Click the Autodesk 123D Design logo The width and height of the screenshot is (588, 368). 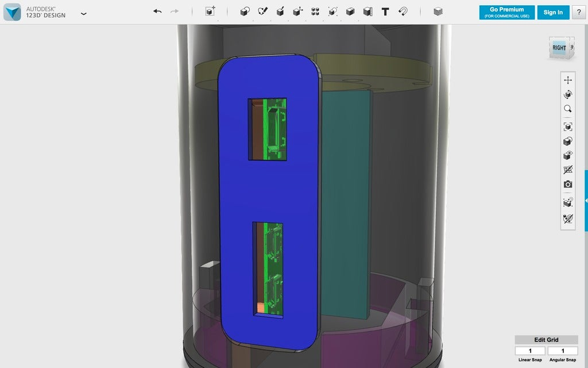[x=12, y=12]
